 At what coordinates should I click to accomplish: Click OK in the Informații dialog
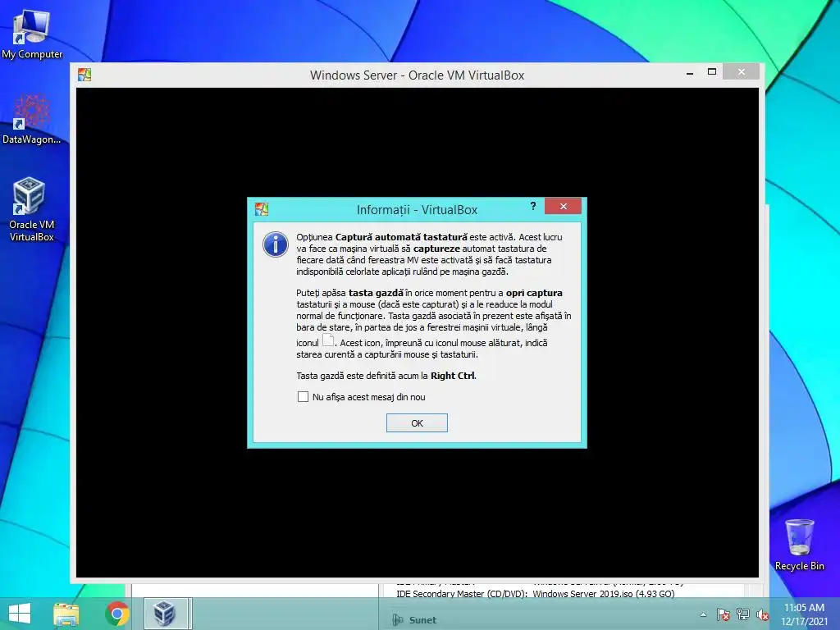(x=417, y=423)
